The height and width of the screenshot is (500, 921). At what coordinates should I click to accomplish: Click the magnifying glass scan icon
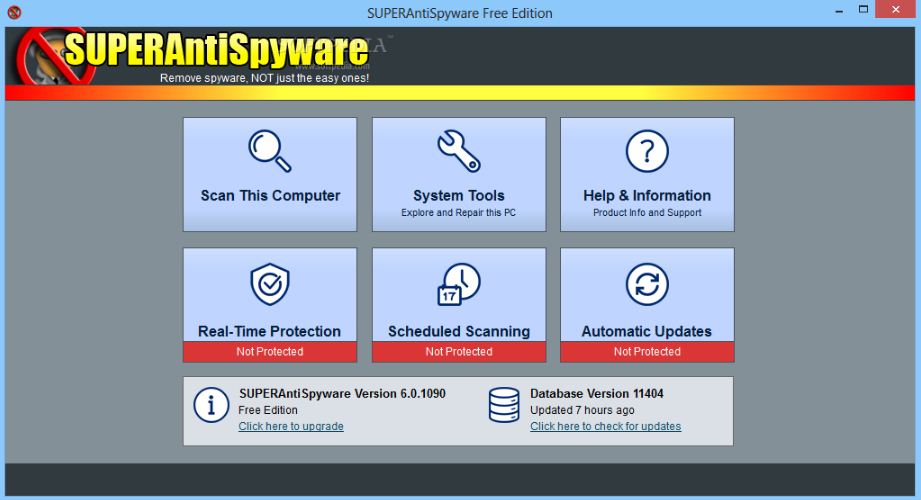(270, 151)
